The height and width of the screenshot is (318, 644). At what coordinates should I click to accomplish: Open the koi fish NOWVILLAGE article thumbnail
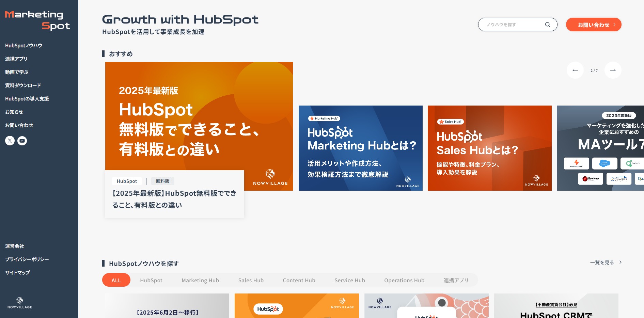pos(426,306)
